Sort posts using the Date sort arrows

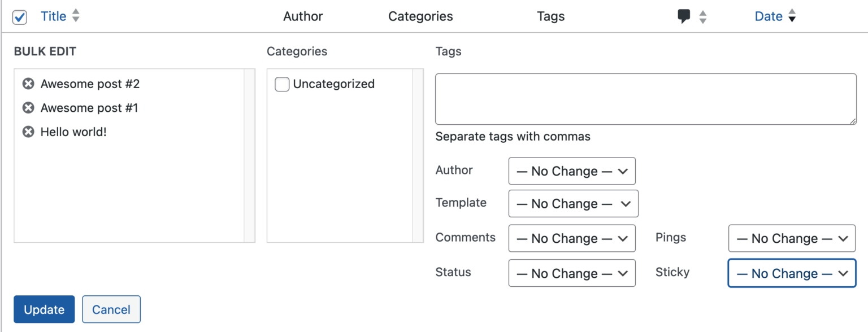click(792, 16)
